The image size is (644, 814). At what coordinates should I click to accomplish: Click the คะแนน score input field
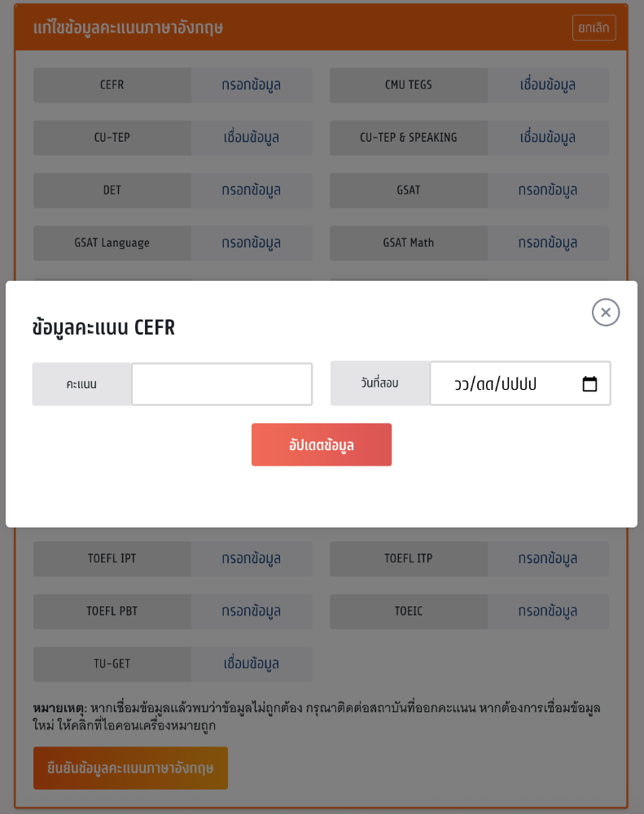(x=221, y=383)
